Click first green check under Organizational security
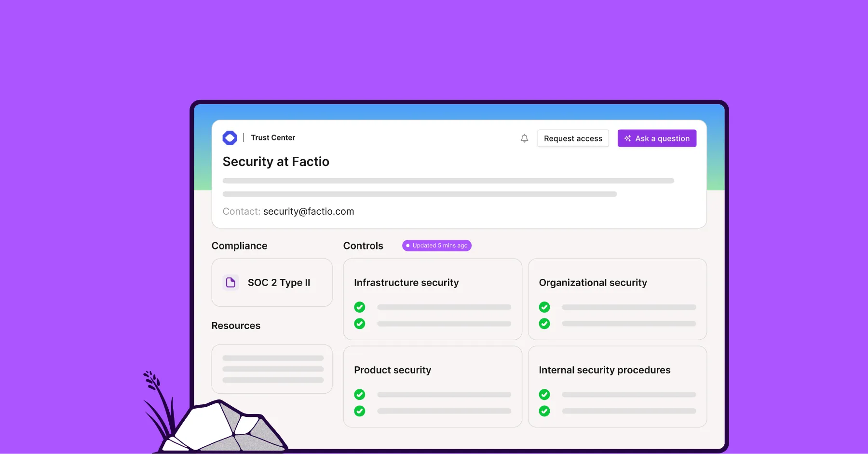 544,307
